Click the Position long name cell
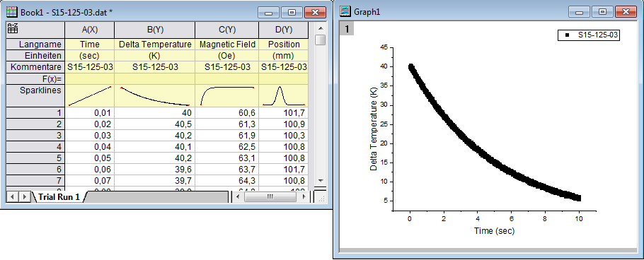 pos(283,45)
